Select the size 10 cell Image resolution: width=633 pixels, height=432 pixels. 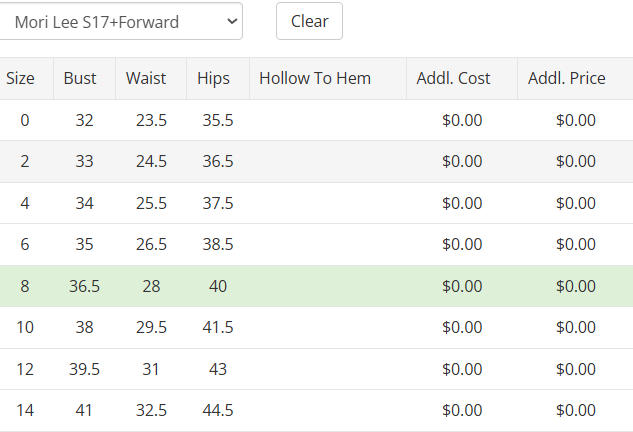pyautogui.click(x=25, y=327)
